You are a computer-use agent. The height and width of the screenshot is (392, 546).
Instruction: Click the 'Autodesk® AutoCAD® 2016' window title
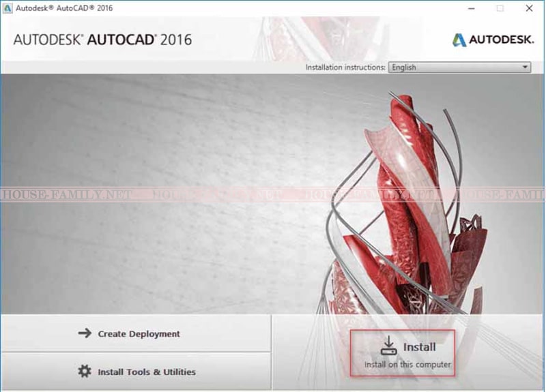pos(64,8)
